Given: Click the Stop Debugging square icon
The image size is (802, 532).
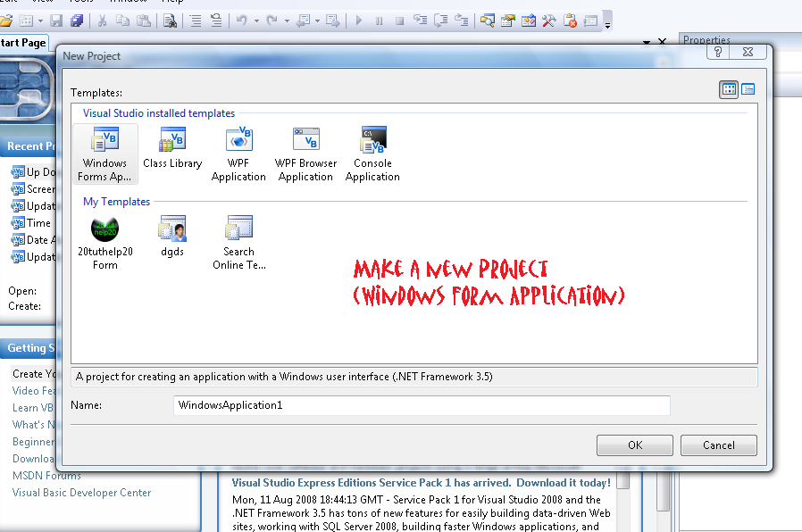Looking at the screenshot, I should point(399,21).
